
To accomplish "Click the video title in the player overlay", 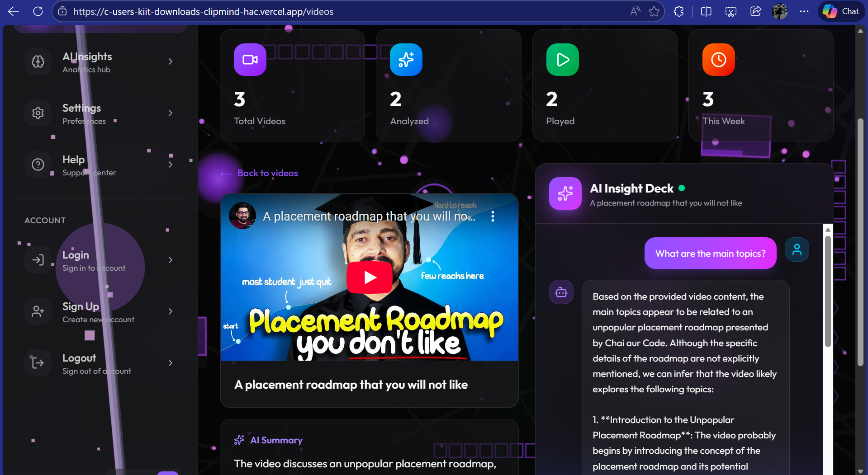I will pos(369,216).
